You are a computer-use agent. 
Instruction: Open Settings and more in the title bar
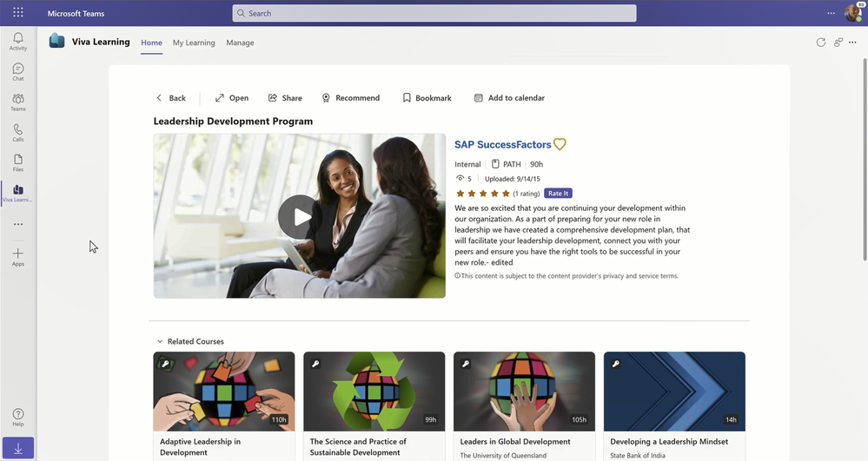pos(831,13)
